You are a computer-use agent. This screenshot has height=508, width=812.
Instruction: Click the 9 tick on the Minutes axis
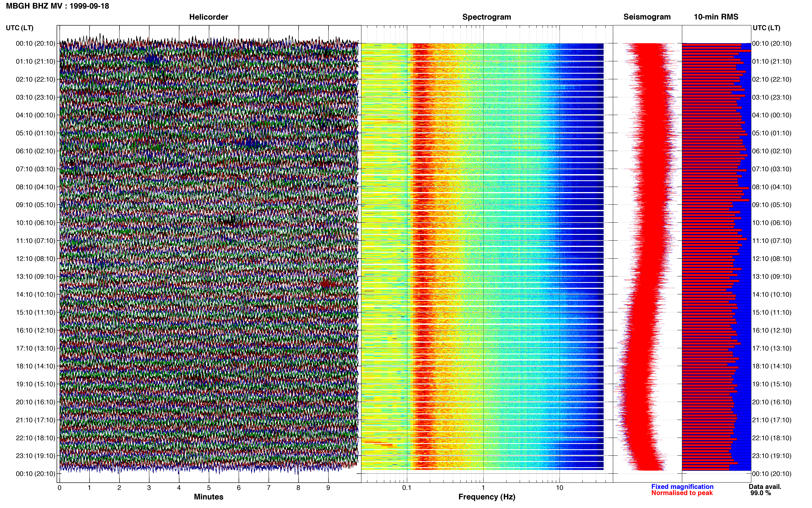point(328,488)
